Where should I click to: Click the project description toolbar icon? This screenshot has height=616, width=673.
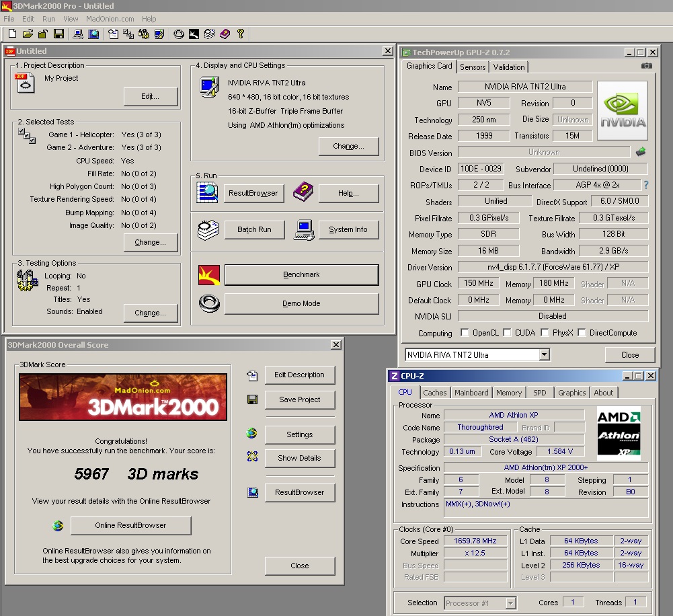(114, 34)
